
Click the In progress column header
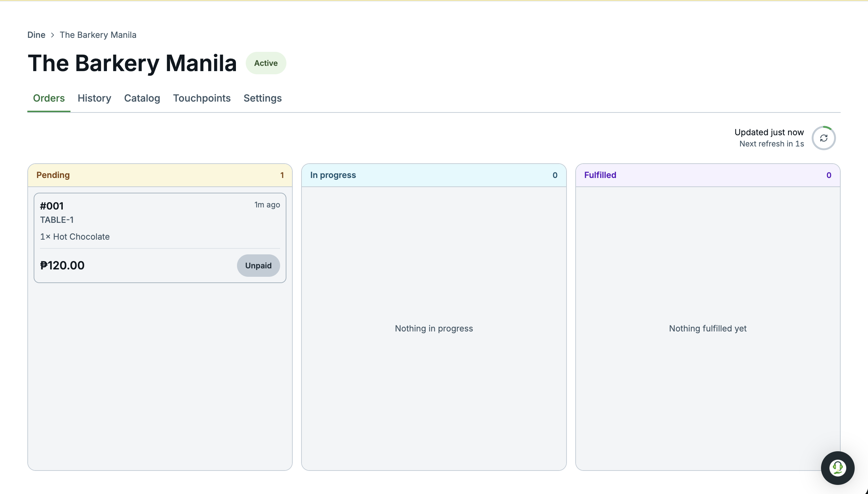(x=434, y=175)
